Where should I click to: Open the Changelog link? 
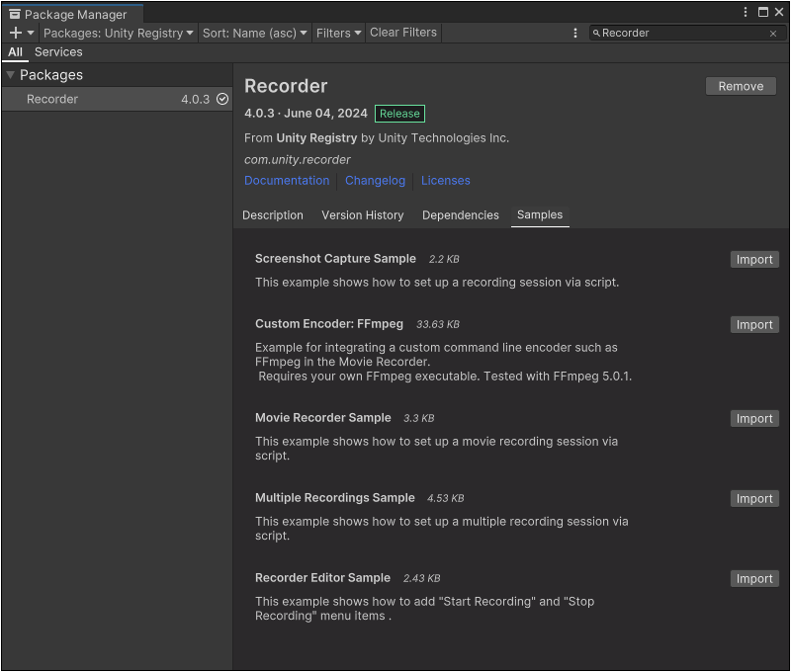click(x=375, y=181)
